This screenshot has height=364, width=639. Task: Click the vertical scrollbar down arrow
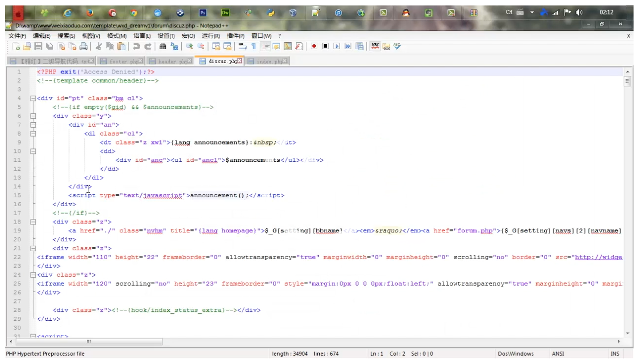[x=628, y=333]
